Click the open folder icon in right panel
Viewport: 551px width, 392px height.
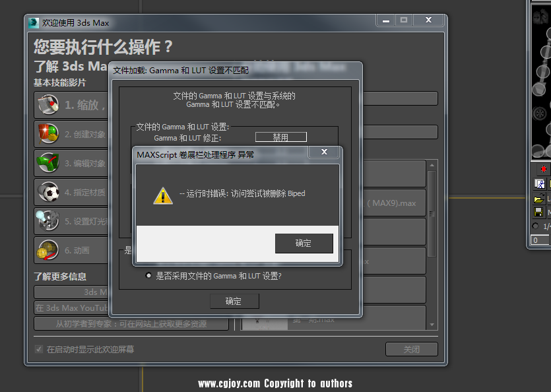click(x=538, y=199)
